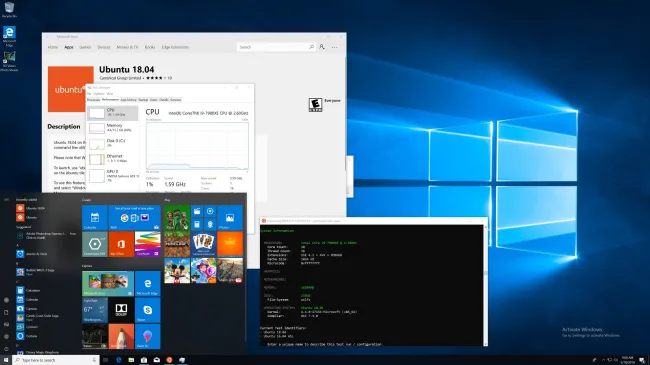The height and width of the screenshot is (365, 650).
Task: Click the Home tab in Microsoft Store
Action: pos(53,47)
